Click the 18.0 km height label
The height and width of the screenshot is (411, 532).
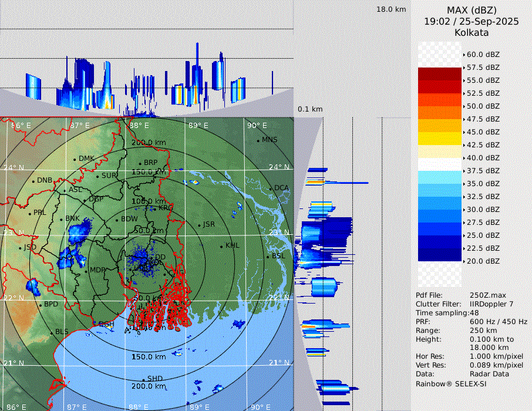coord(391,9)
